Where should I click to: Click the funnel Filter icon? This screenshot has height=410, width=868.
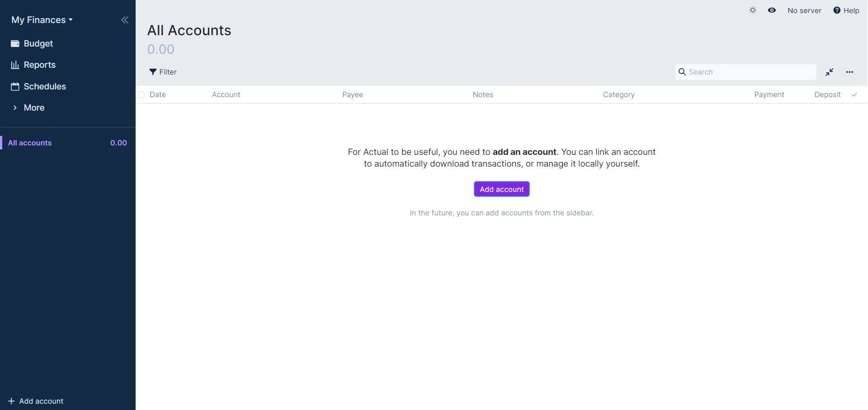(153, 72)
